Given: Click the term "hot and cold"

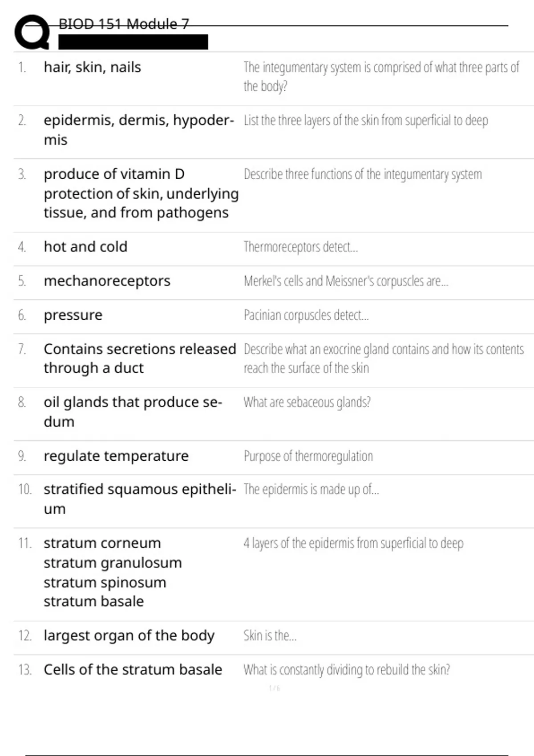Looking at the screenshot, I should tap(85, 246).
